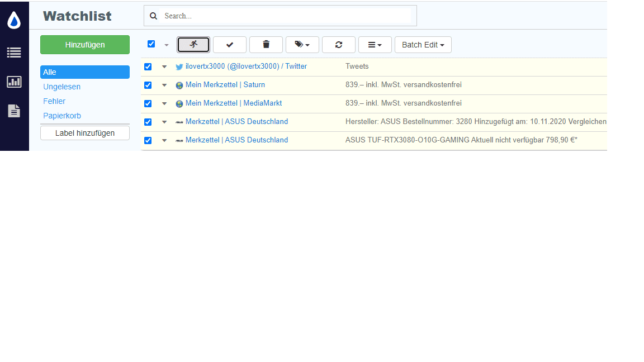Expand the Saturn row dropdown arrow
The image size is (644, 362).
[x=164, y=85]
